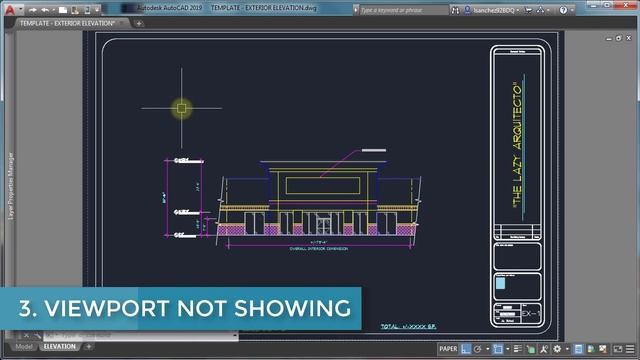640x360 pixels.
Task: Toggle lineweight display icon in status bar
Action: (518, 349)
